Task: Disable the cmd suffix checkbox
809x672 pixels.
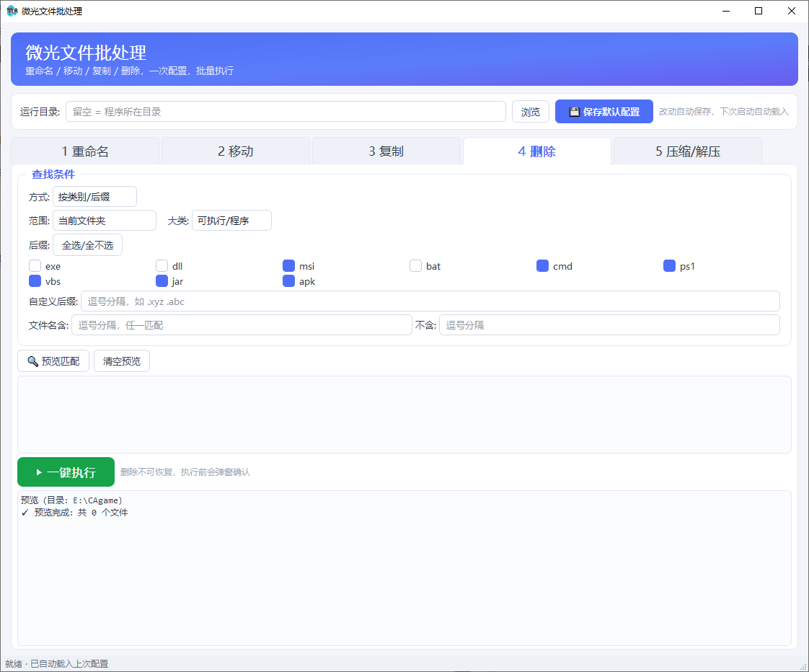Action: click(543, 266)
